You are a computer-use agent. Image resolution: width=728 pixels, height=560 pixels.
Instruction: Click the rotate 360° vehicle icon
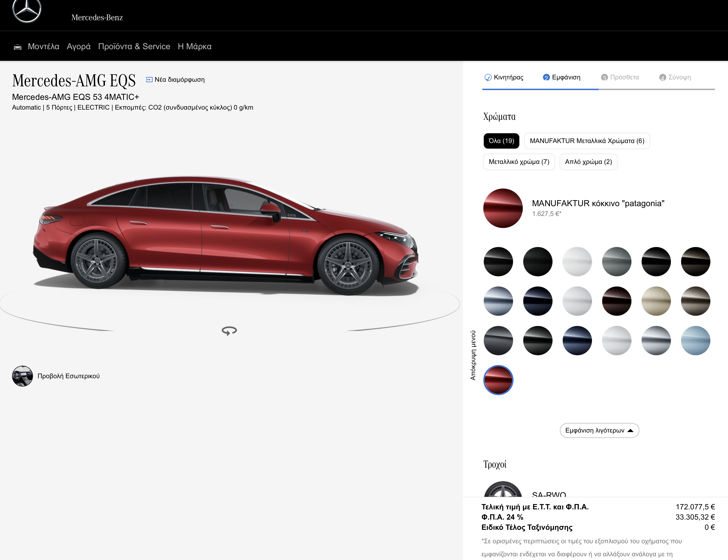pos(229,331)
